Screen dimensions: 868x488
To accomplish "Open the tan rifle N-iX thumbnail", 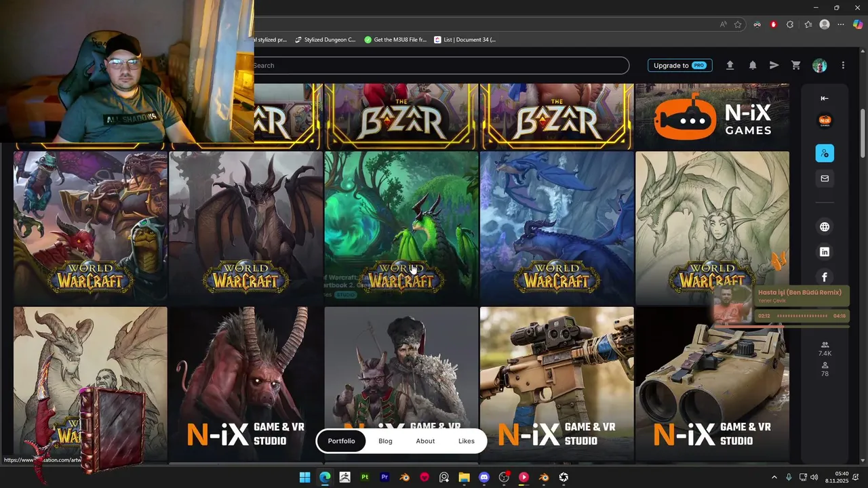I will (557, 384).
